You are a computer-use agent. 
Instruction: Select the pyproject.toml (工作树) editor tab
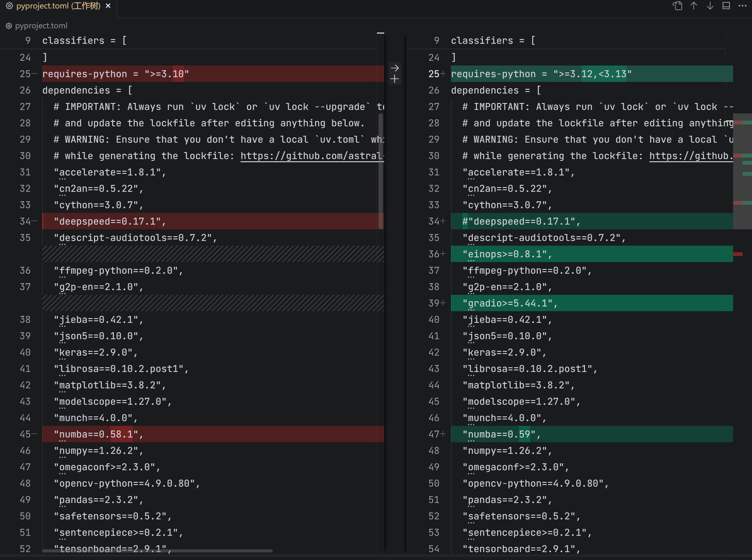point(58,6)
